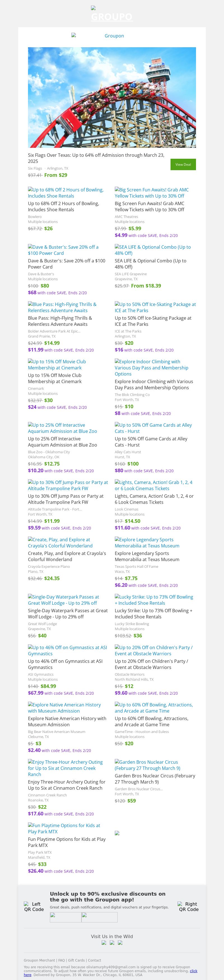Click the FAQ footer link

click(61, 960)
